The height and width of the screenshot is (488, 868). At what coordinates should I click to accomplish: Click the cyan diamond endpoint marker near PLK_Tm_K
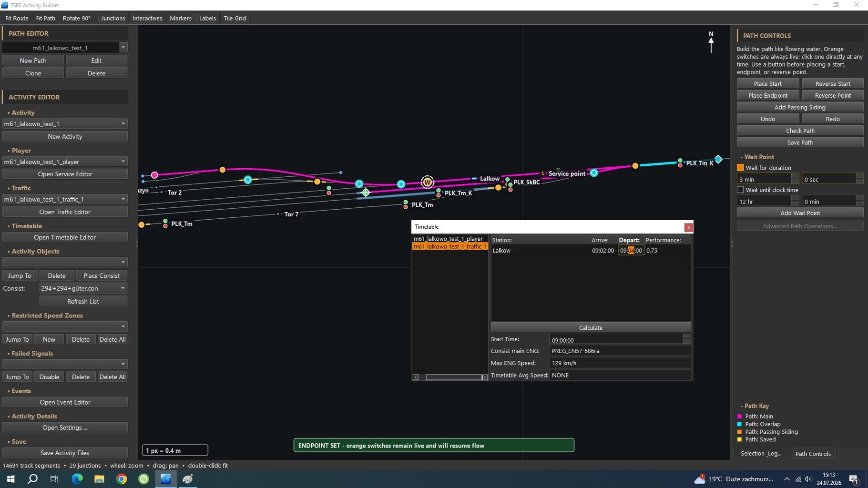(x=718, y=159)
